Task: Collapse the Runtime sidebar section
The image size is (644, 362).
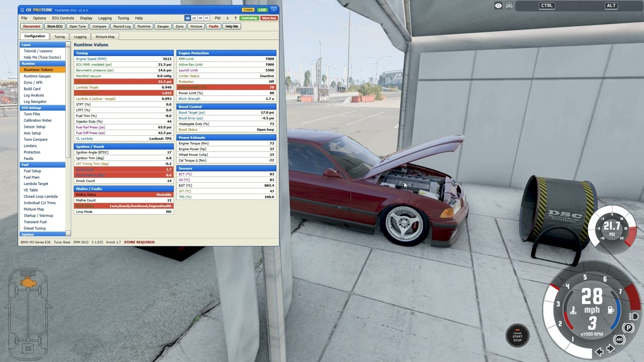Action: [43, 63]
